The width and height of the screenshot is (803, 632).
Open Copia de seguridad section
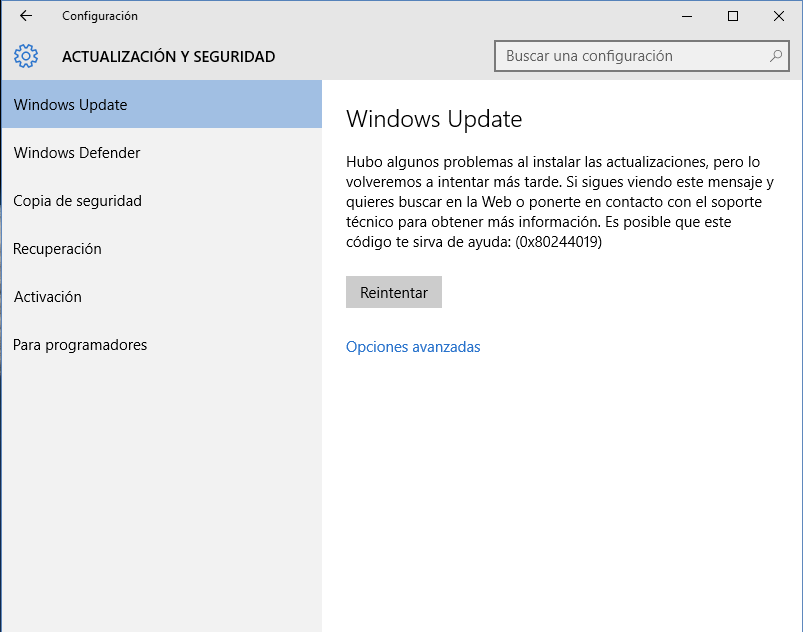162,201
